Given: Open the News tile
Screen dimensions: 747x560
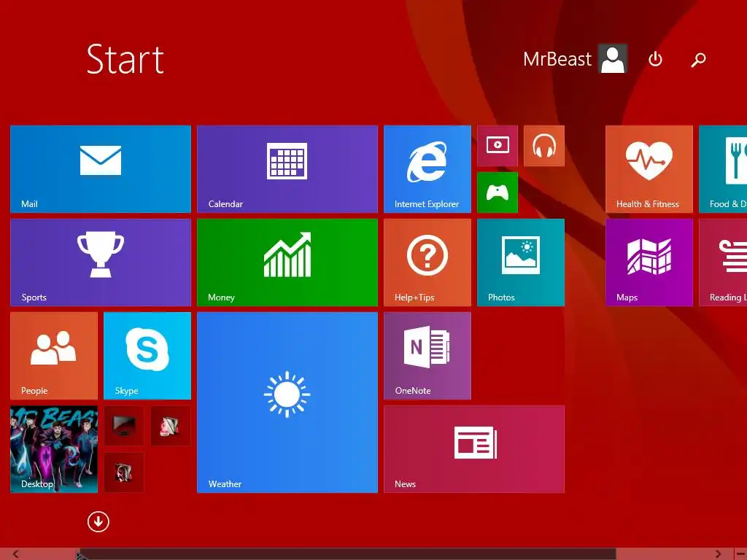Looking at the screenshot, I should point(474,449).
